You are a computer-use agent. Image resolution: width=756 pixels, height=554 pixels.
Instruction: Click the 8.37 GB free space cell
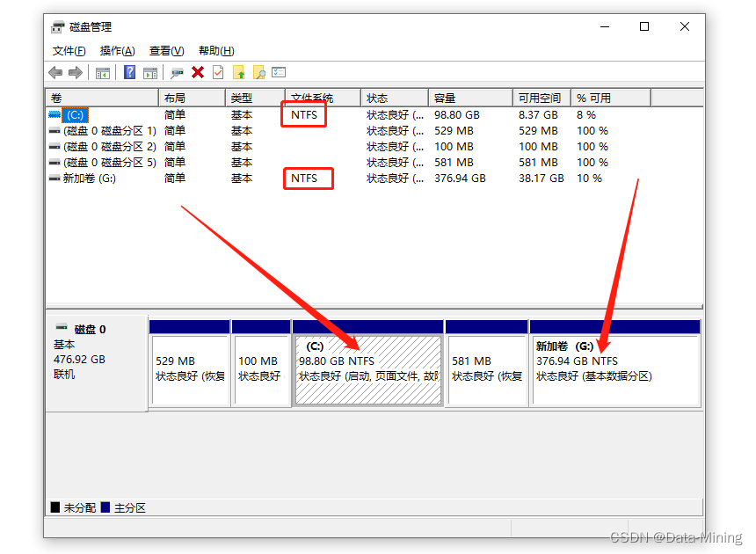(538, 114)
